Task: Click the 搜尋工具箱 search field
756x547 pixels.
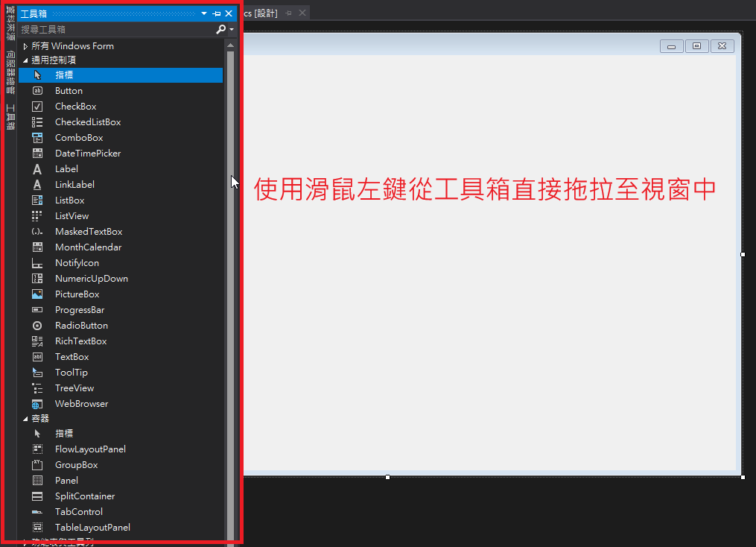Action: pyautogui.click(x=115, y=29)
